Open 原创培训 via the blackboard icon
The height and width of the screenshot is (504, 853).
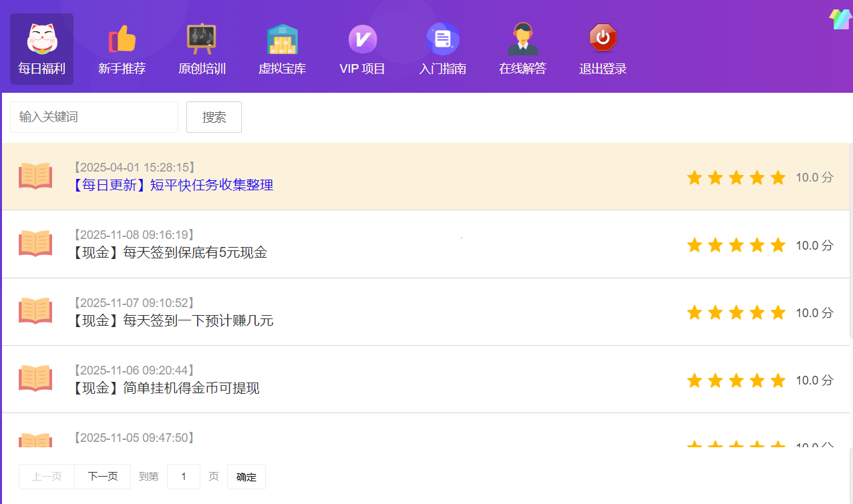click(201, 39)
